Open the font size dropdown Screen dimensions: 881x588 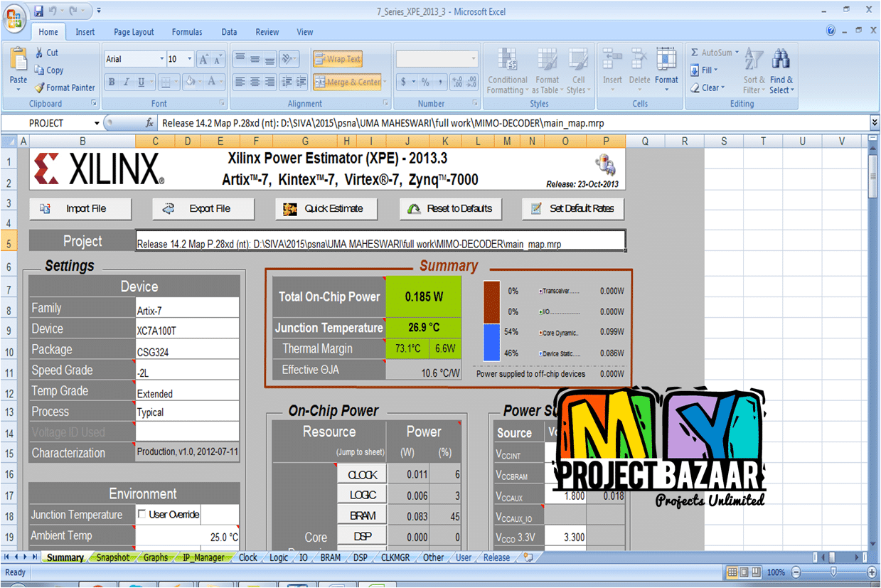point(189,59)
